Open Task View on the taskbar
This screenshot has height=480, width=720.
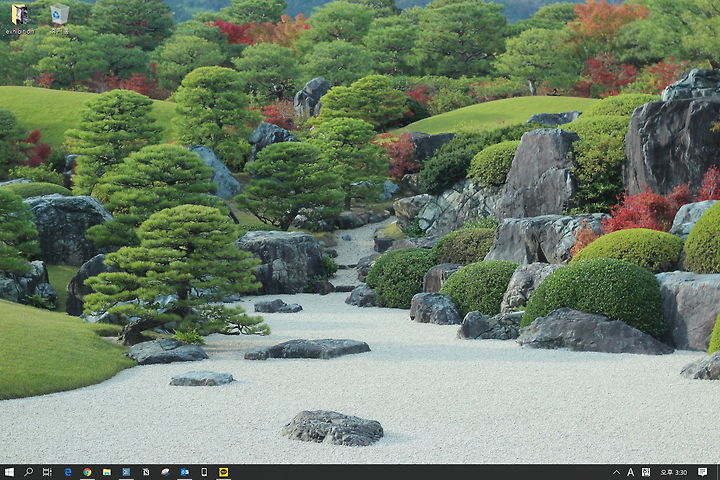tap(47, 472)
